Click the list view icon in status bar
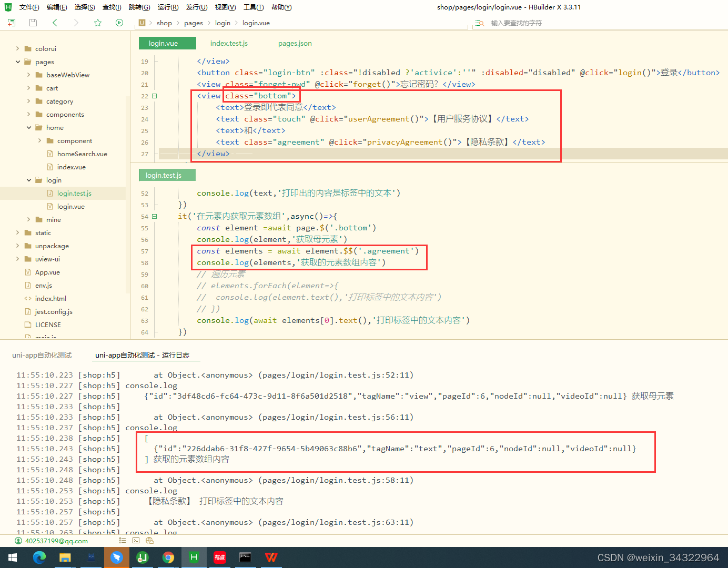The height and width of the screenshot is (568, 728). pyautogui.click(x=123, y=541)
